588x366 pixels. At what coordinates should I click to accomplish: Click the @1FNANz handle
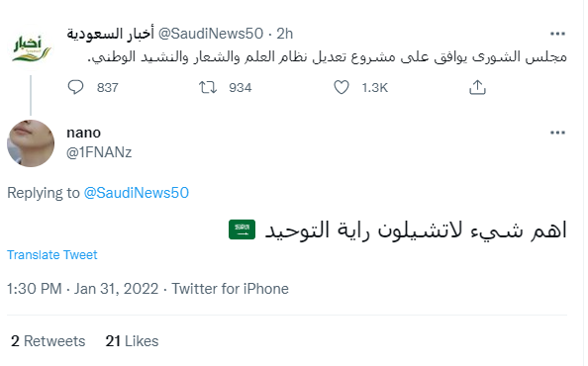click(x=99, y=152)
